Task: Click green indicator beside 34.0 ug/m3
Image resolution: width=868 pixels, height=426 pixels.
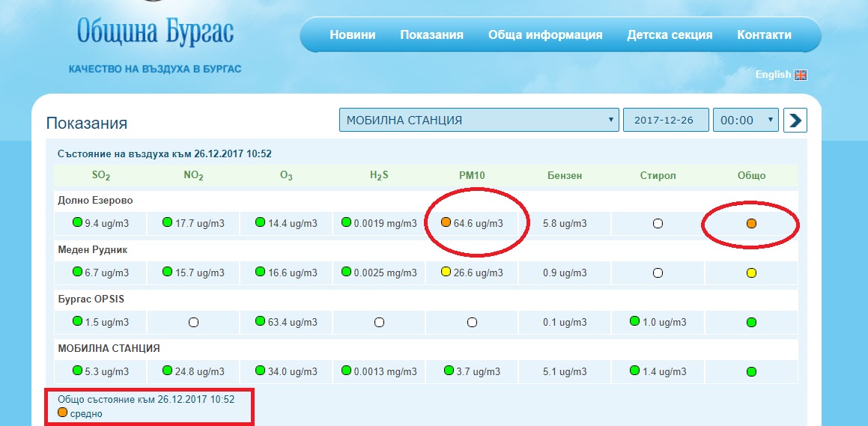Action: point(260,370)
